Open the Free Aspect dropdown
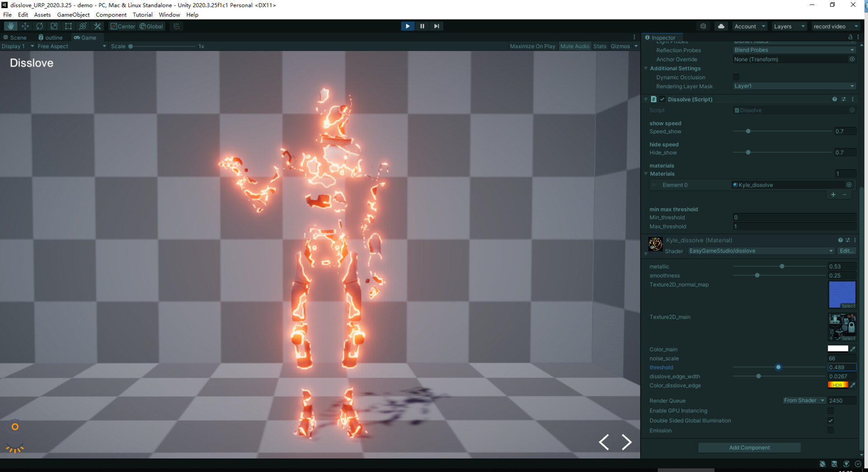This screenshot has width=868, height=472. [70, 46]
